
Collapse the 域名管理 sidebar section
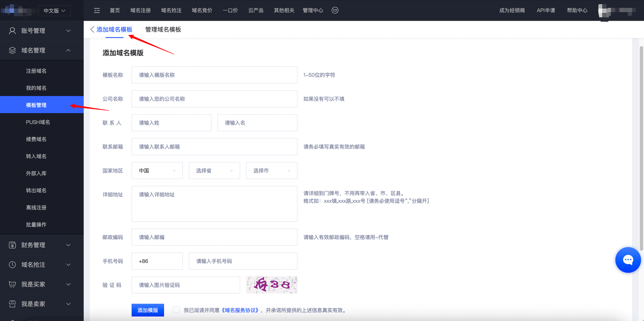(x=68, y=50)
